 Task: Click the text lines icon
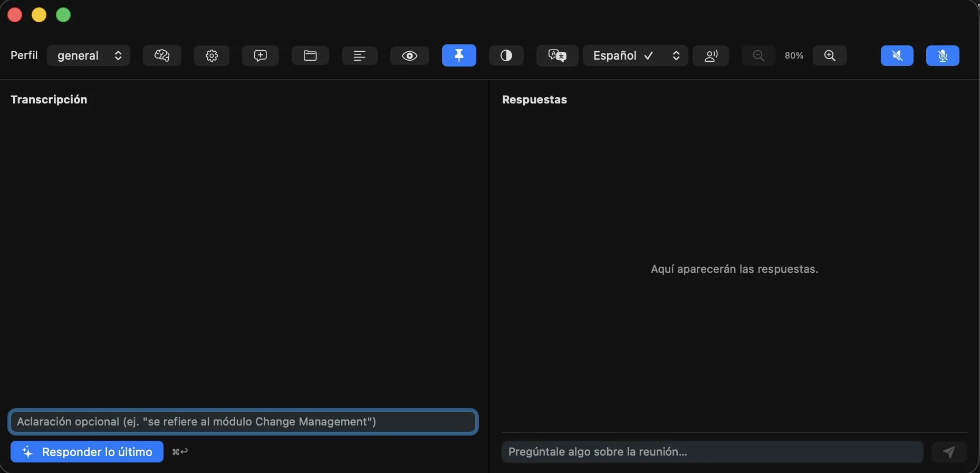click(x=360, y=55)
